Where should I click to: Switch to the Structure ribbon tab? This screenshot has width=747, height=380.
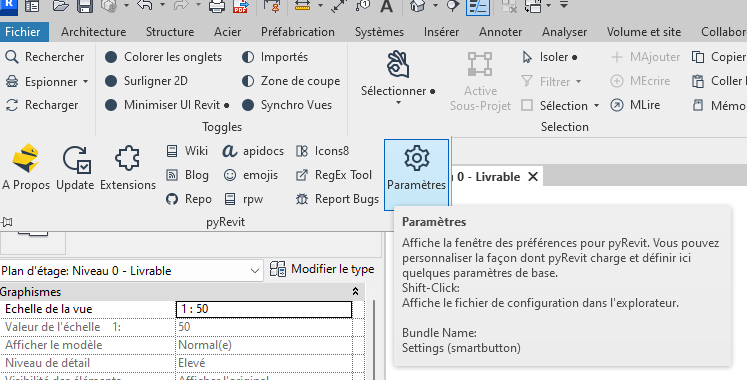coord(170,32)
